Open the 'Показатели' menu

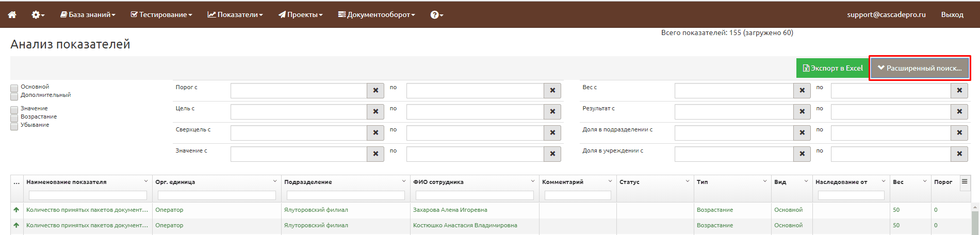pyautogui.click(x=235, y=14)
